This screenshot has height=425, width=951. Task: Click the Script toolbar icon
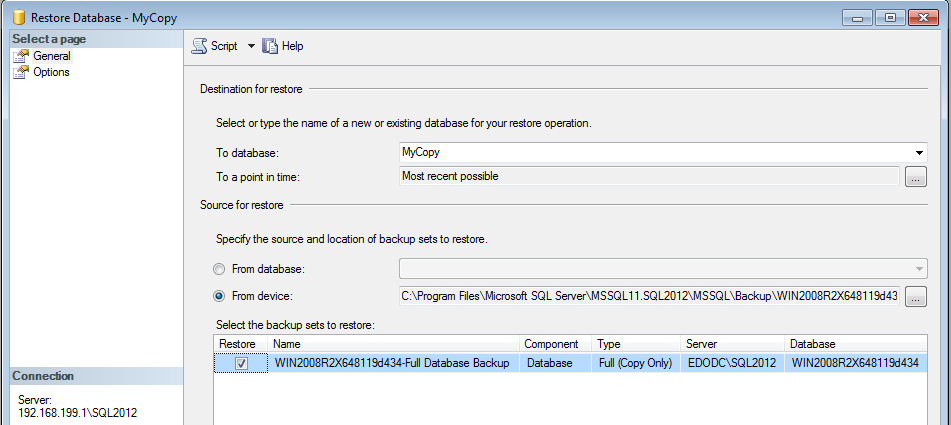pos(199,46)
